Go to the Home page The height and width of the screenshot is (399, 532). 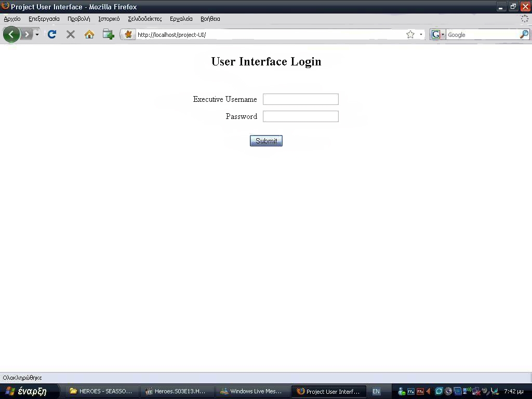point(89,34)
